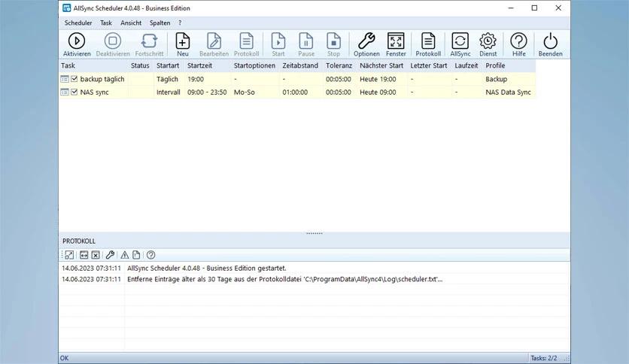Click the Pause task icon
This screenshot has height=364, width=629.
306,44
